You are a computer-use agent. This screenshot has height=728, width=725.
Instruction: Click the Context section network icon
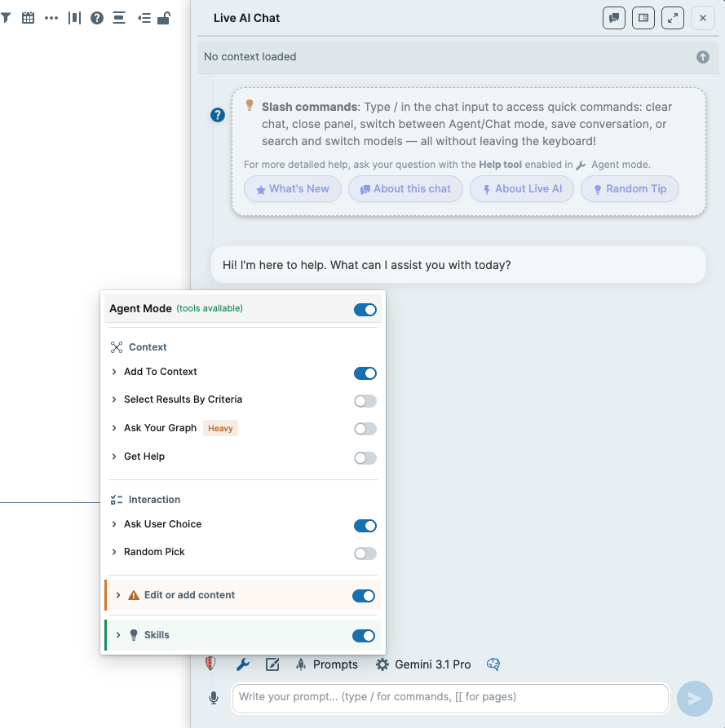point(117,347)
